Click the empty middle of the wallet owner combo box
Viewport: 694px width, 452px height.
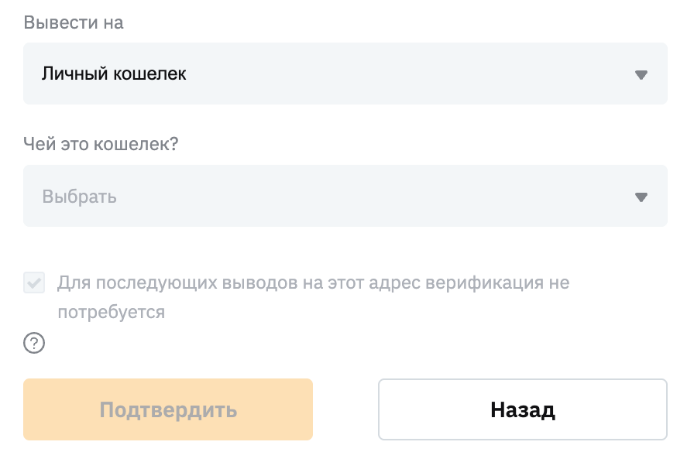(x=380, y=196)
